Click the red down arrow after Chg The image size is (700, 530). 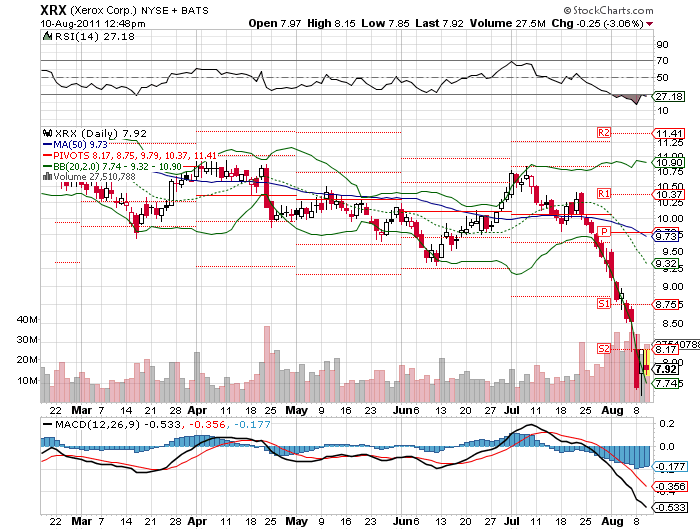point(650,24)
